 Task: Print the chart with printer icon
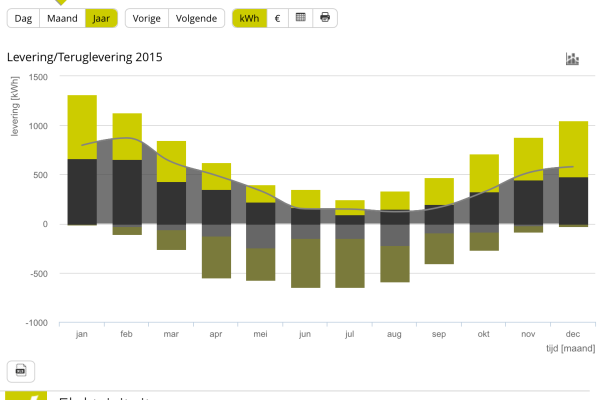click(x=324, y=18)
